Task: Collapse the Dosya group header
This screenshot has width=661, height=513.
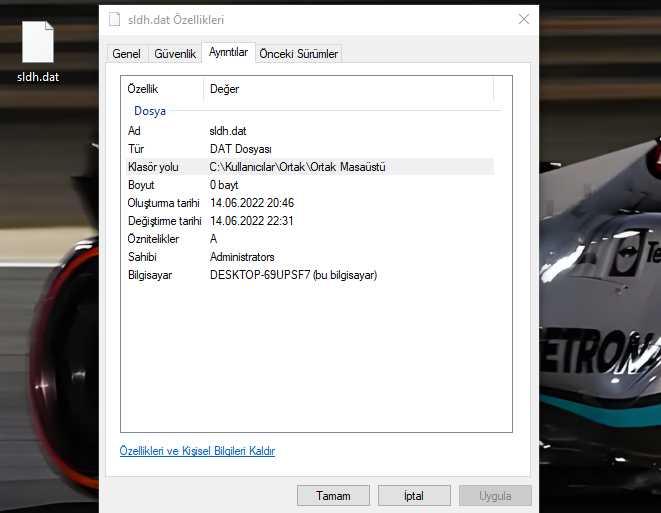Action: coord(150,111)
